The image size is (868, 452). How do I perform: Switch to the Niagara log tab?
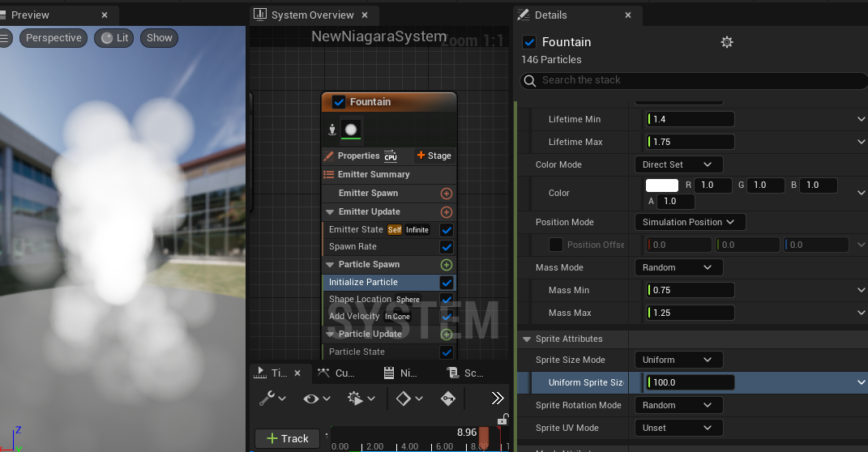(x=401, y=373)
